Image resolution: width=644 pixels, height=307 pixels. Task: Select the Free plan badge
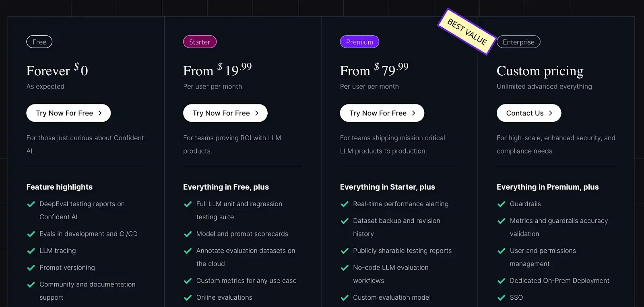click(x=39, y=42)
